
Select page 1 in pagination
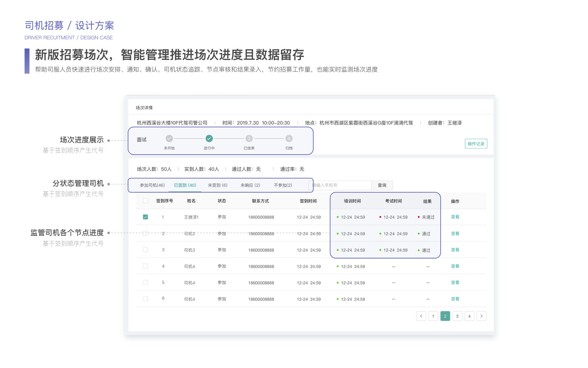[433, 316]
